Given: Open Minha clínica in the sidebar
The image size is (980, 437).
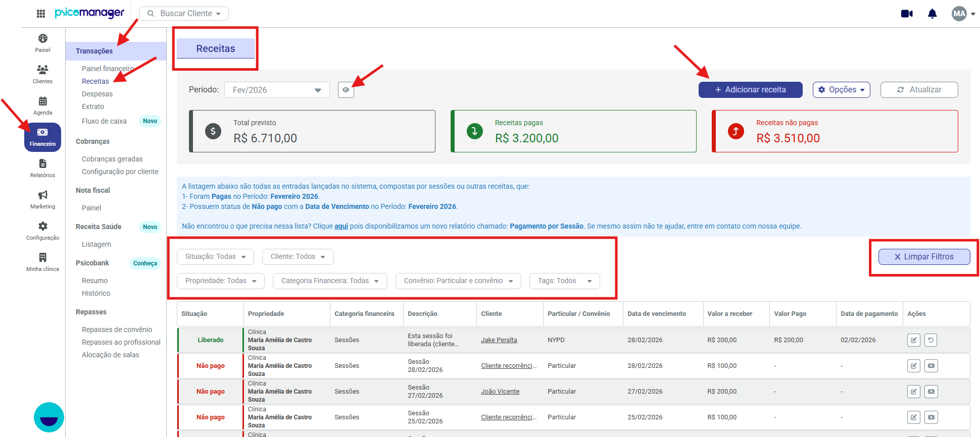Looking at the screenshot, I should (x=43, y=262).
